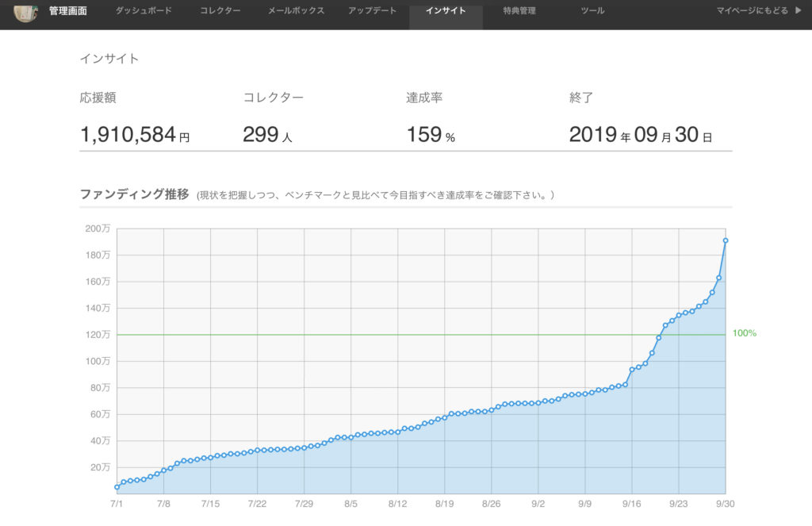Click the profile avatar thumbnail in header
The width and height of the screenshot is (812, 526).
pos(25,12)
